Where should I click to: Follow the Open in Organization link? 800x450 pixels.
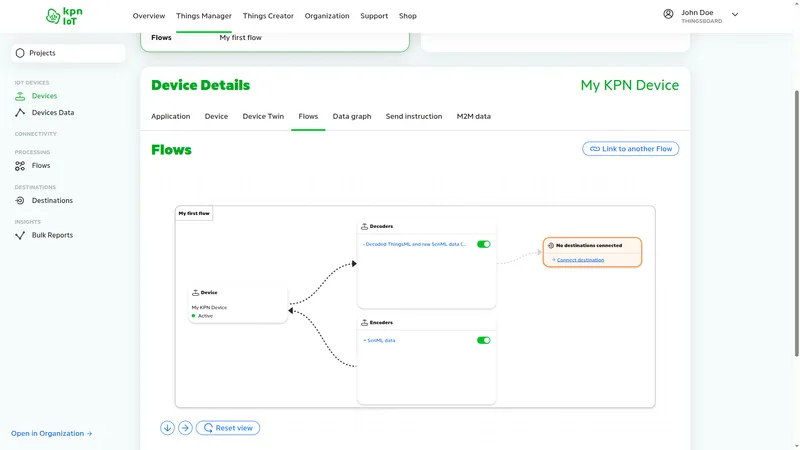pos(52,433)
